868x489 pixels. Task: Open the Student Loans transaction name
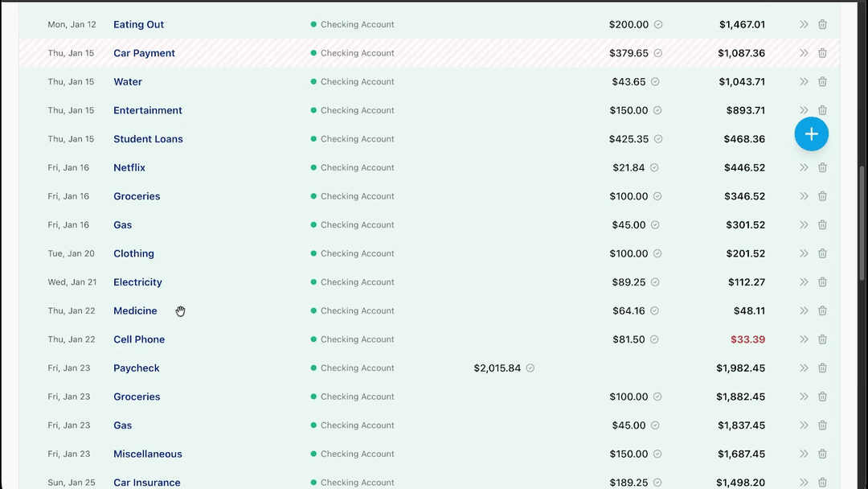tap(148, 139)
